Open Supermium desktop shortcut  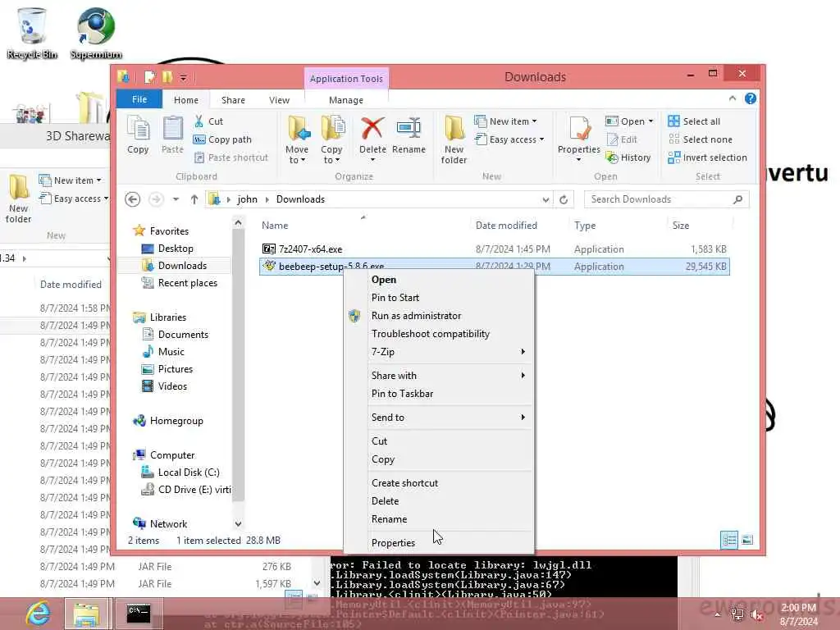click(x=96, y=33)
